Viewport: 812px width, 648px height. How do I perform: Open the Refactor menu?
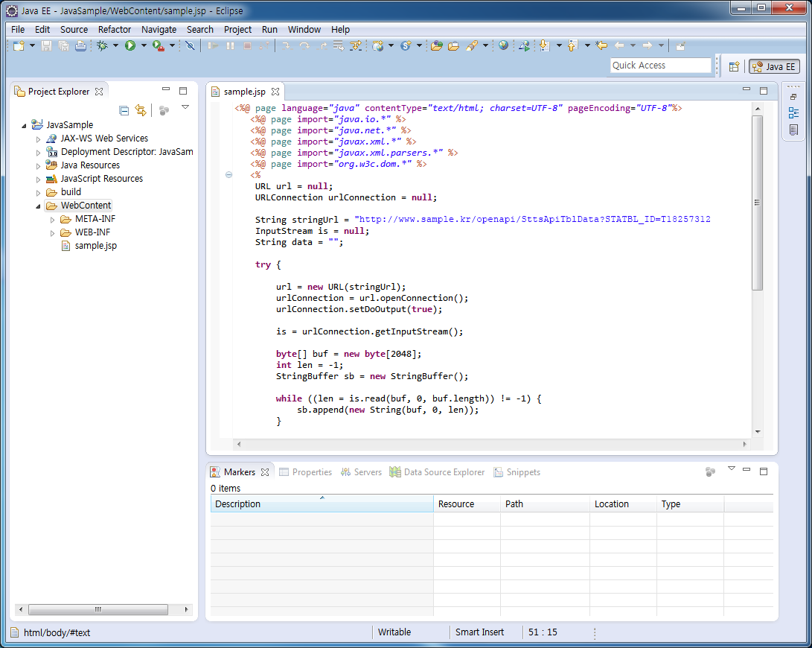(115, 30)
